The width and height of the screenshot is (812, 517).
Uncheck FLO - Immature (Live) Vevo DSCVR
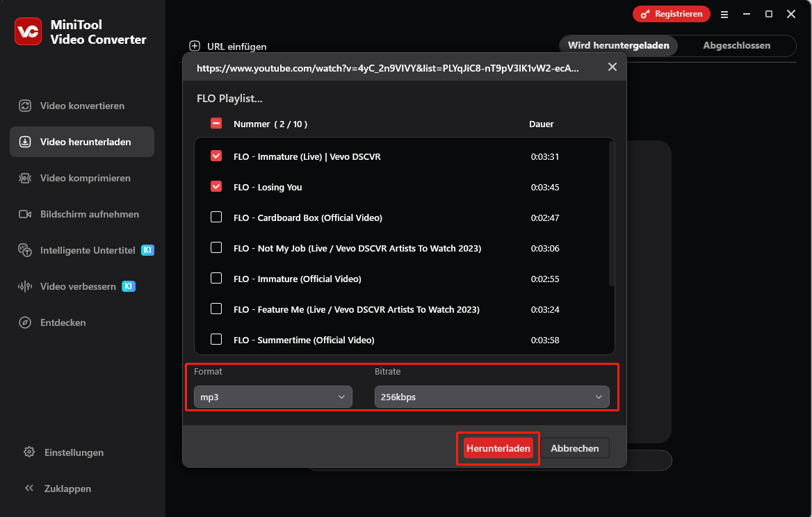[x=216, y=156]
